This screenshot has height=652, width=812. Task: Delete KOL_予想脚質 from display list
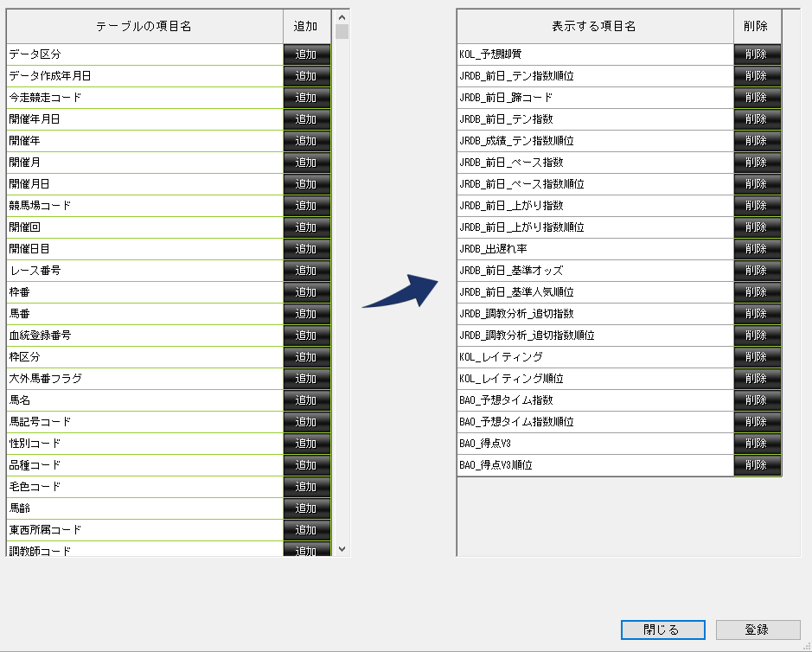pyautogui.click(x=758, y=54)
